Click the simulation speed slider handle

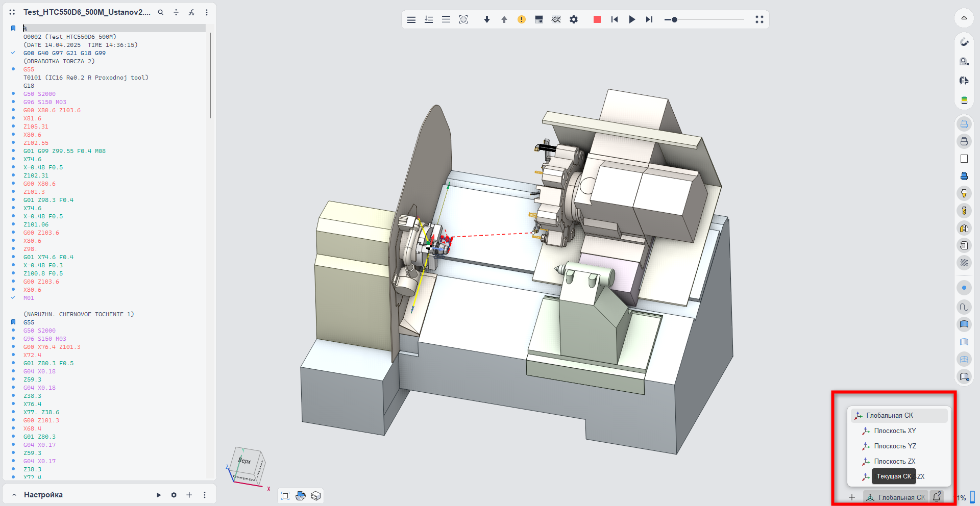tap(674, 20)
